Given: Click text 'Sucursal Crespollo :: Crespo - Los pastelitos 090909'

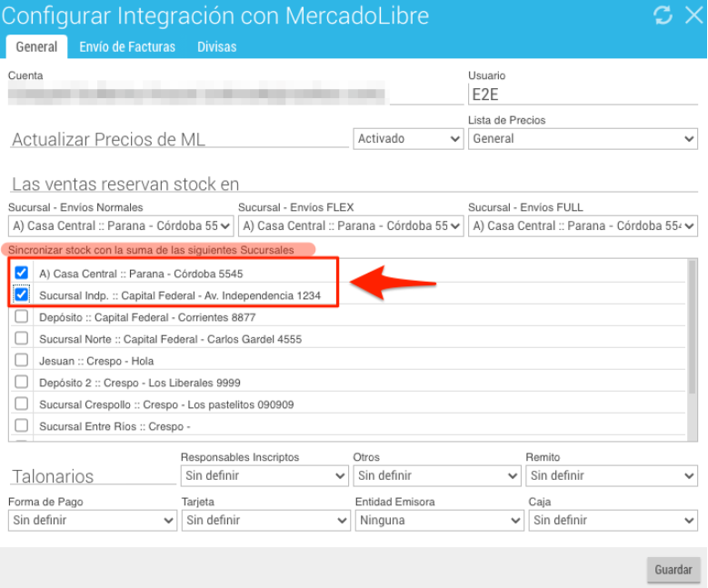Looking at the screenshot, I should coord(166,404).
